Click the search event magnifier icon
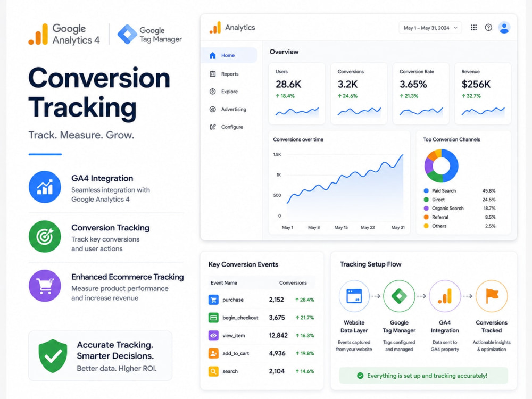Viewport: 532px width, 399px height. [213, 371]
